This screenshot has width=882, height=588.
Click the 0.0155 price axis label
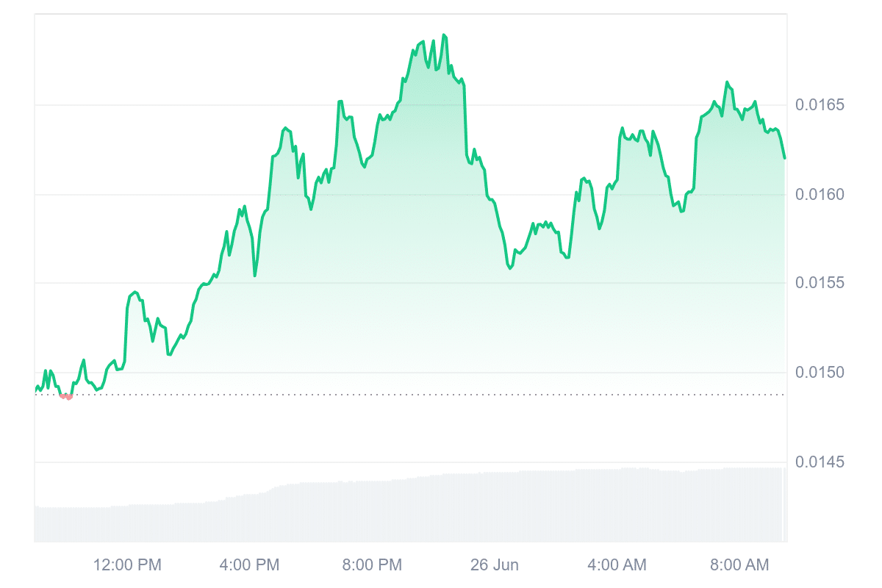point(820,283)
